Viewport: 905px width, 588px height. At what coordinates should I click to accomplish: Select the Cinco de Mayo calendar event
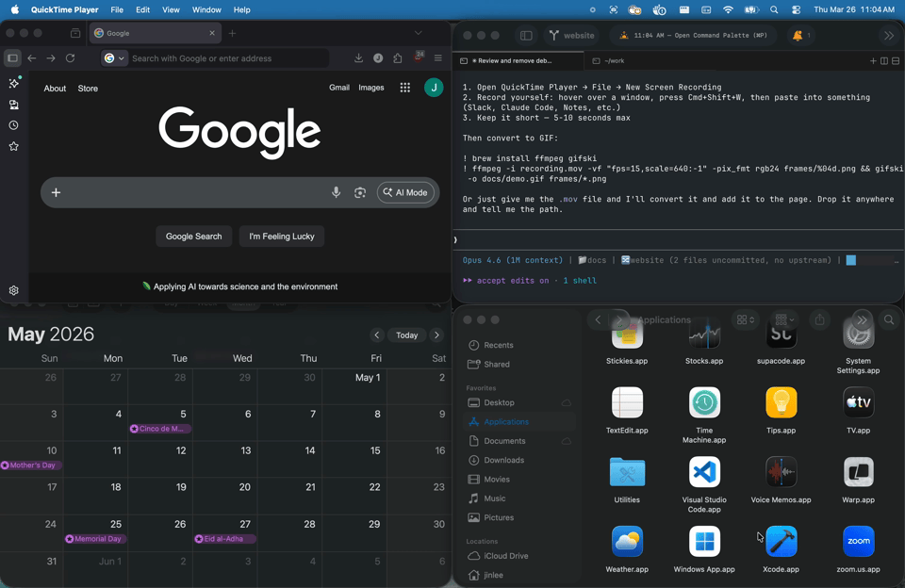pos(160,429)
